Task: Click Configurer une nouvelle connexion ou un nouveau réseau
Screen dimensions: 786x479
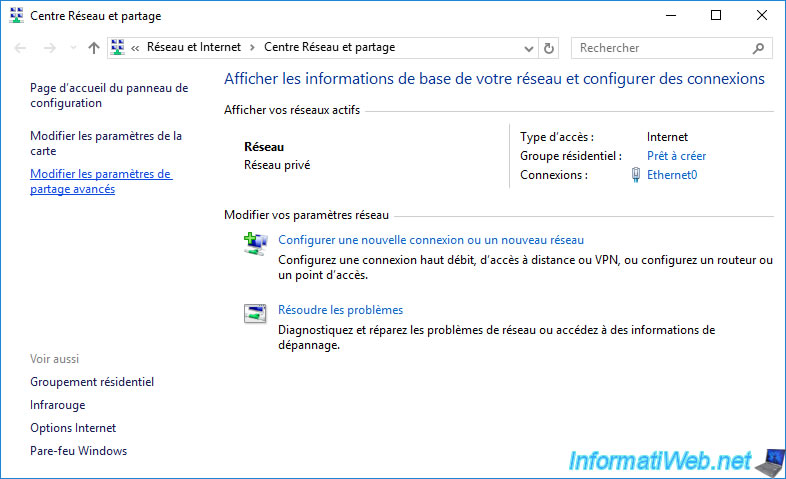Action: pyautogui.click(x=431, y=240)
